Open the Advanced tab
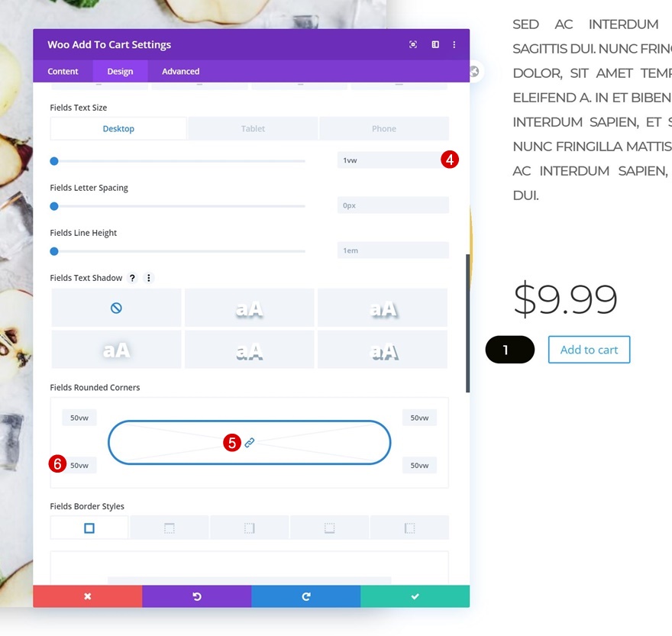 [x=180, y=72]
